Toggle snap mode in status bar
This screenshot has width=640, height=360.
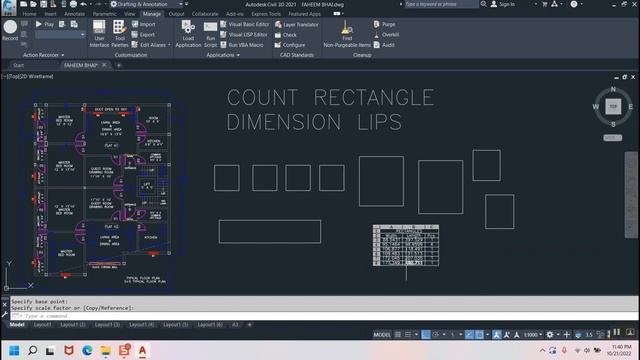click(x=408, y=335)
